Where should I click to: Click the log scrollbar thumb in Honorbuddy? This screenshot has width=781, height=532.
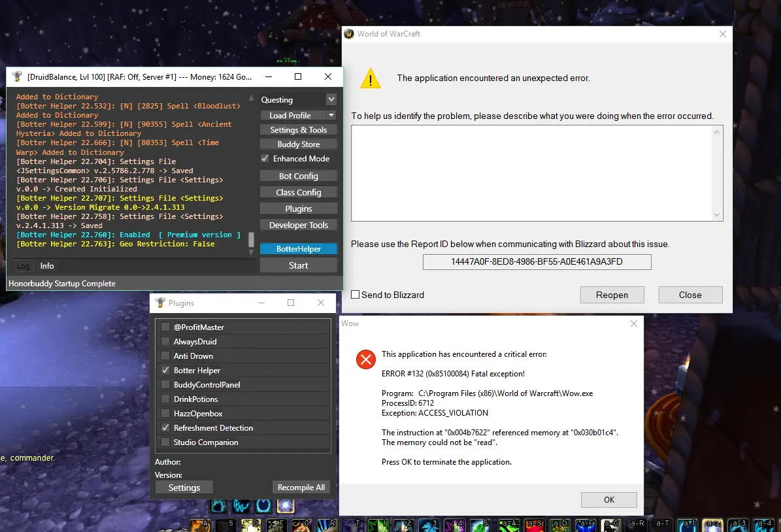[251, 240]
